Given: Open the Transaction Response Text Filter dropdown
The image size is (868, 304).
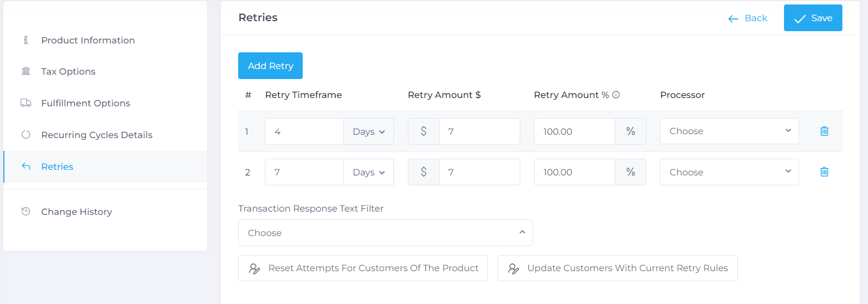Looking at the screenshot, I should [x=386, y=233].
